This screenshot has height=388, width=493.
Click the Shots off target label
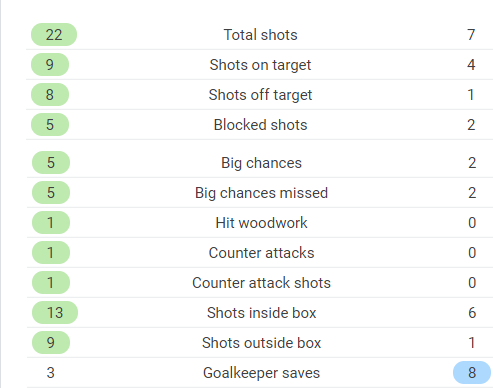click(260, 95)
